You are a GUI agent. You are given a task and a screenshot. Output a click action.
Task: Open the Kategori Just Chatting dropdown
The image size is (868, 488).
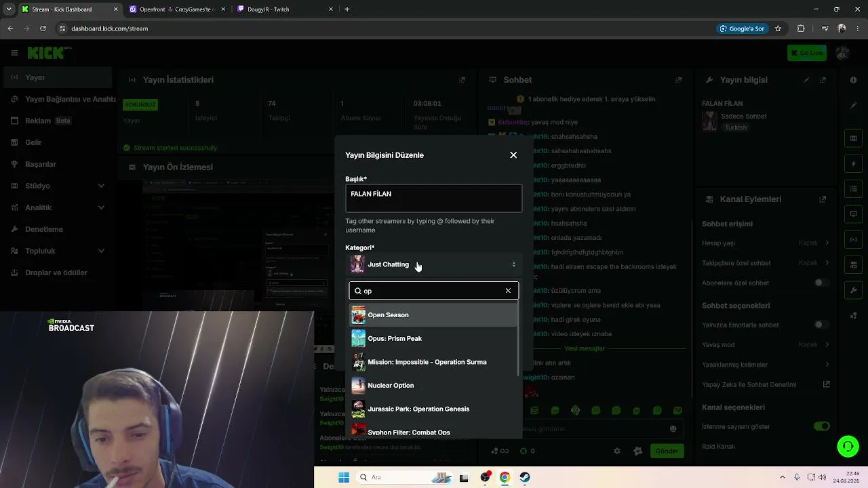[x=433, y=264]
